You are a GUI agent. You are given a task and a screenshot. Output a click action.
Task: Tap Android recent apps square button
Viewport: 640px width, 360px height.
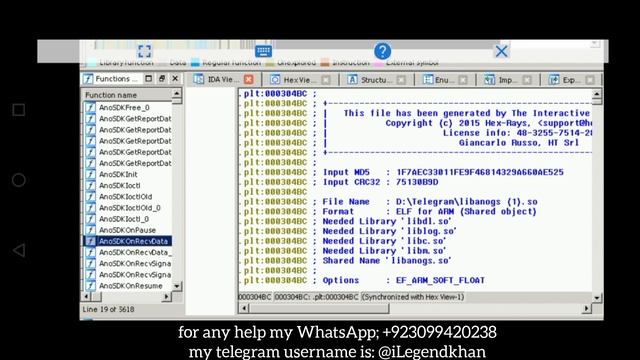[19, 110]
